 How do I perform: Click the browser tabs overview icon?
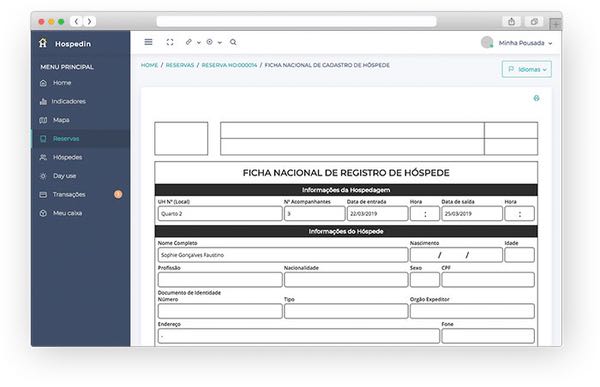(x=534, y=21)
